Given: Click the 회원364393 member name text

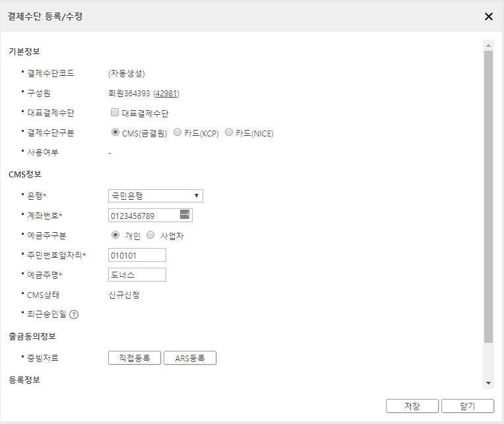Looking at the screenshot, I should [129, 94].
